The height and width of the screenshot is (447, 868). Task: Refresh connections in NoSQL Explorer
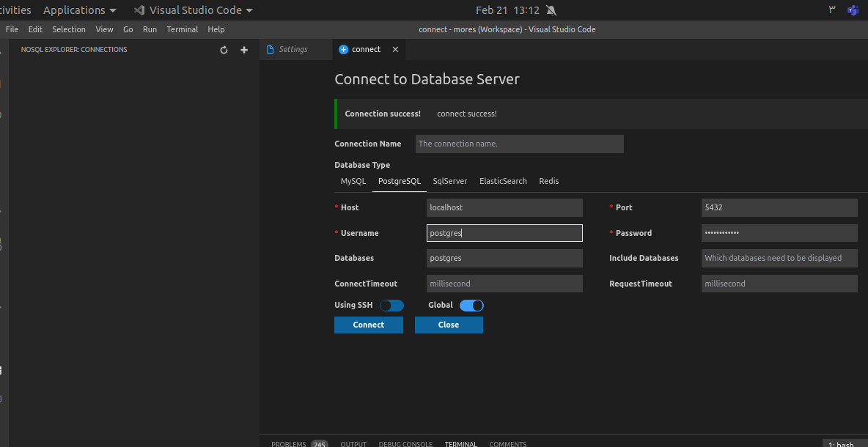tap(224, 50)
